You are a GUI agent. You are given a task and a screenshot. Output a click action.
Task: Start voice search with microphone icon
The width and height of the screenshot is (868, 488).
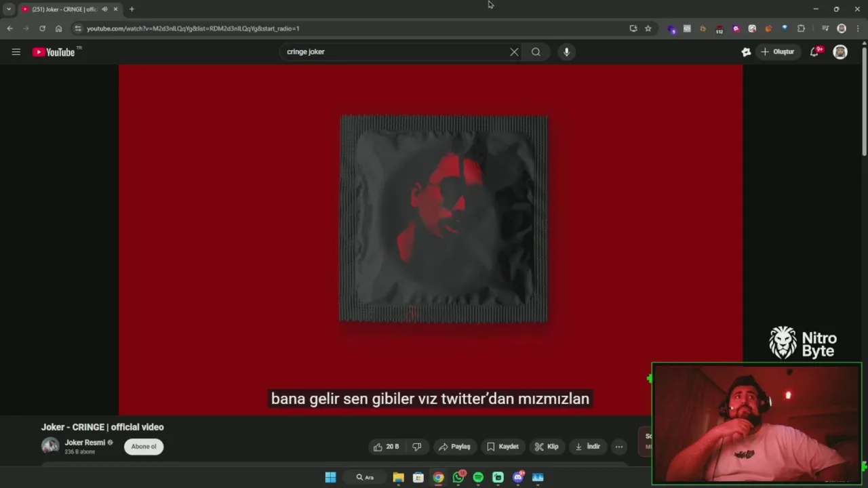coord(567,52)
